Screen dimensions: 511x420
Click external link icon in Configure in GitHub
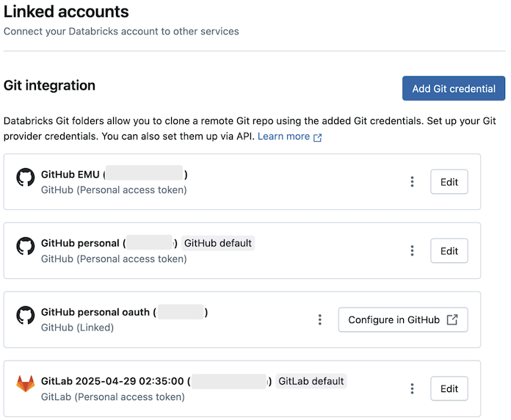(x=453, y=319)
